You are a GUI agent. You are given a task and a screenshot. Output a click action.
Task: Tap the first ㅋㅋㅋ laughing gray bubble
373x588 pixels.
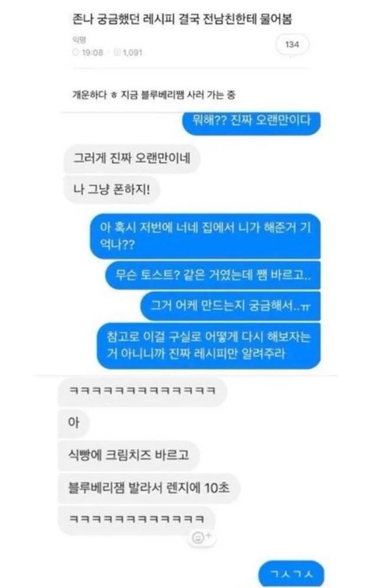[x=142, y=392]
